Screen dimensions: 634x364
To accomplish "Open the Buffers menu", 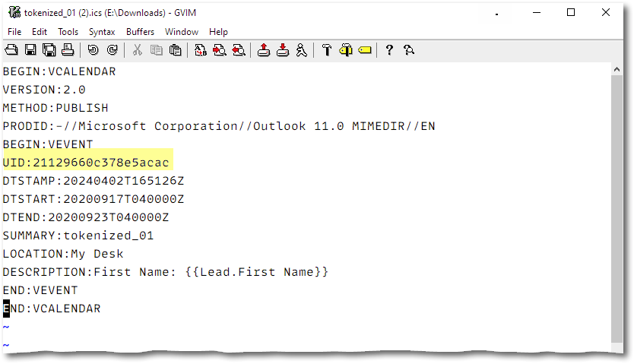I will pyautogui.click(x=141, y=32).
